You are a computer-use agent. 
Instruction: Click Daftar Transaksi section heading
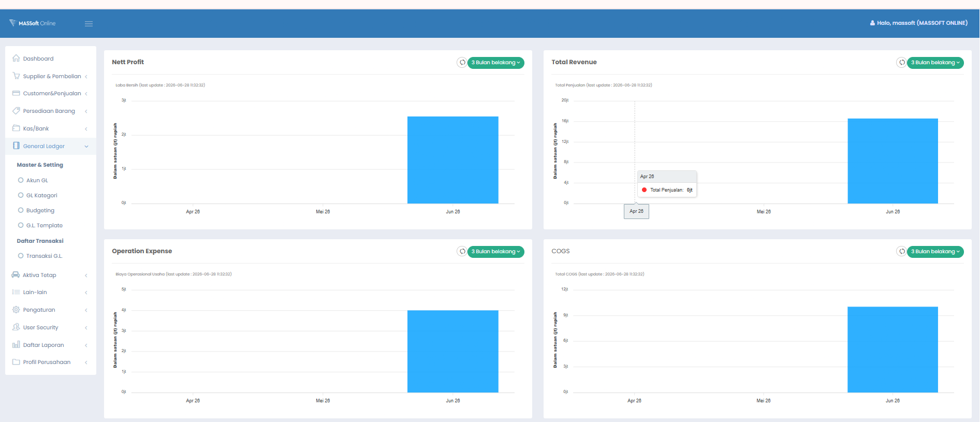(x=40, y=241)
